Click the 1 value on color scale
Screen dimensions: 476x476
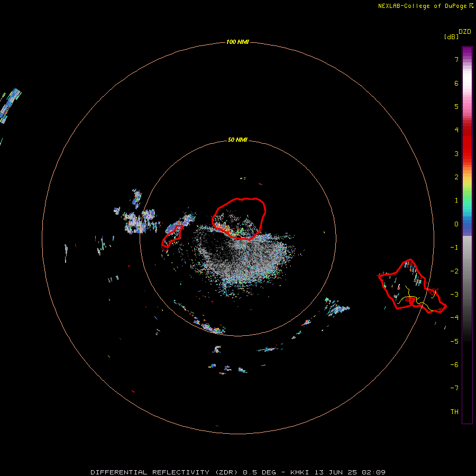tap(456, 200)
